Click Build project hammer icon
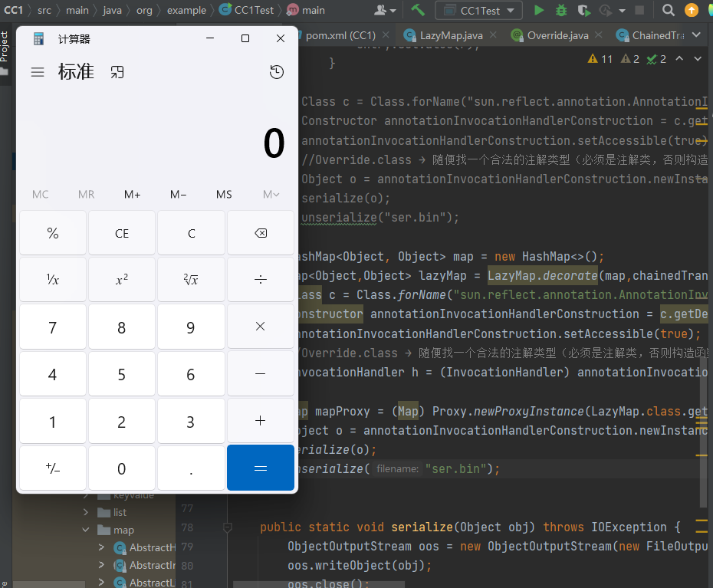The width and height of the screenshot is (713, 588). (417, 10)
